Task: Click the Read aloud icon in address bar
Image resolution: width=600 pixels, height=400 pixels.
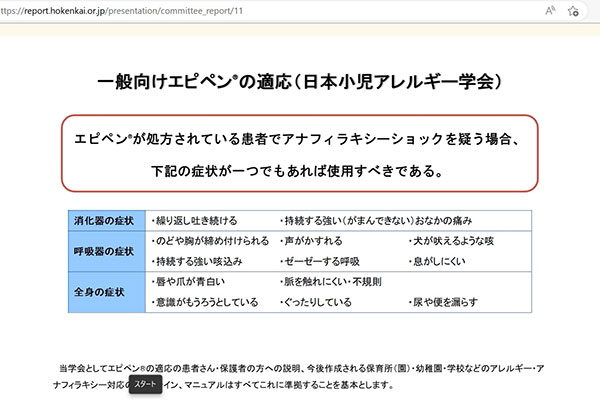Action: [550, 10]
